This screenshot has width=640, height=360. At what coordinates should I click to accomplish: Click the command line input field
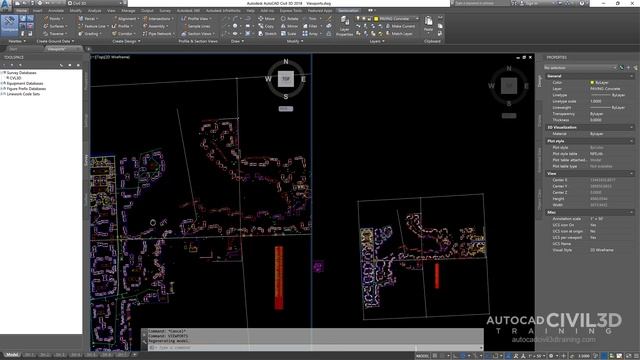(x=314, y=348)
